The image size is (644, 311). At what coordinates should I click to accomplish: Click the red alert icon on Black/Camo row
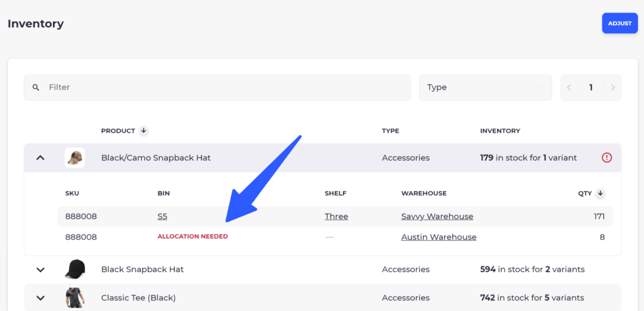(x=606, y=157)
